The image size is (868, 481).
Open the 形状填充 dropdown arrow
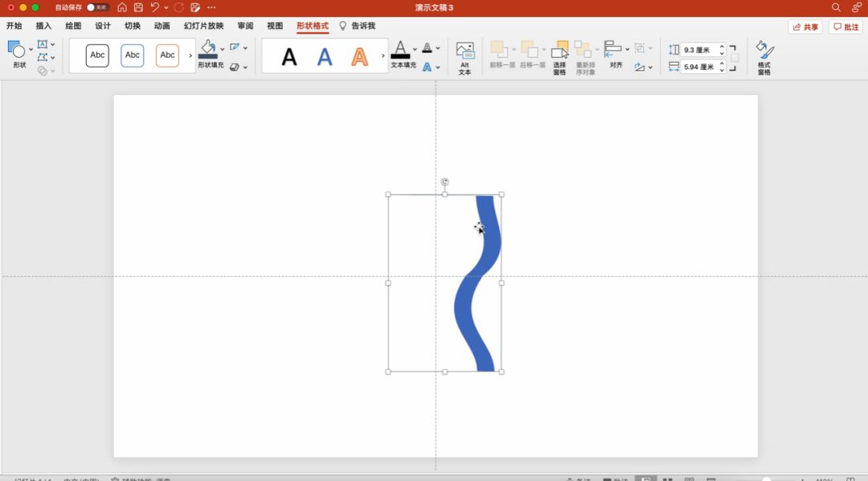click(223, 49)
